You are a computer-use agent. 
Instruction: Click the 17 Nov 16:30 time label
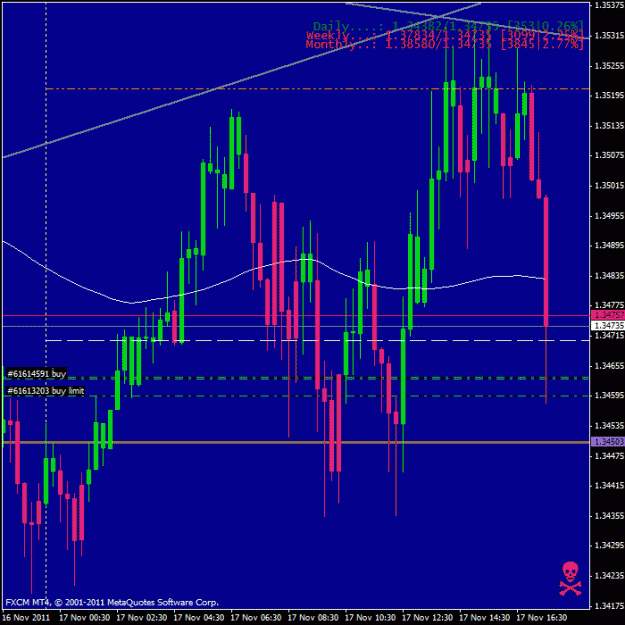click(542, 618)
